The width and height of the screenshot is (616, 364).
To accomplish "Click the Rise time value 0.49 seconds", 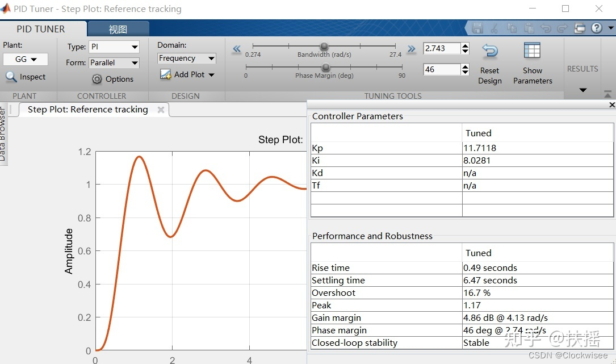I will pyautogui.click(x=538, y=267).
